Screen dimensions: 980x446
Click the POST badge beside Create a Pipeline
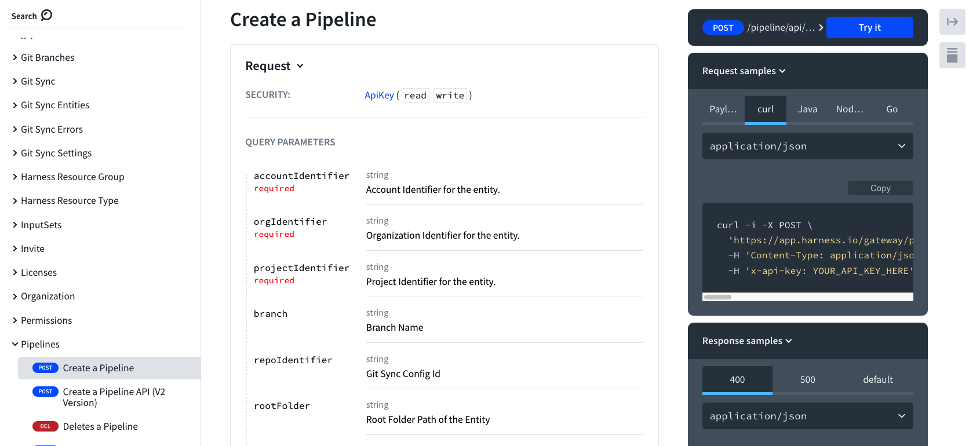[x=45, y=368]
